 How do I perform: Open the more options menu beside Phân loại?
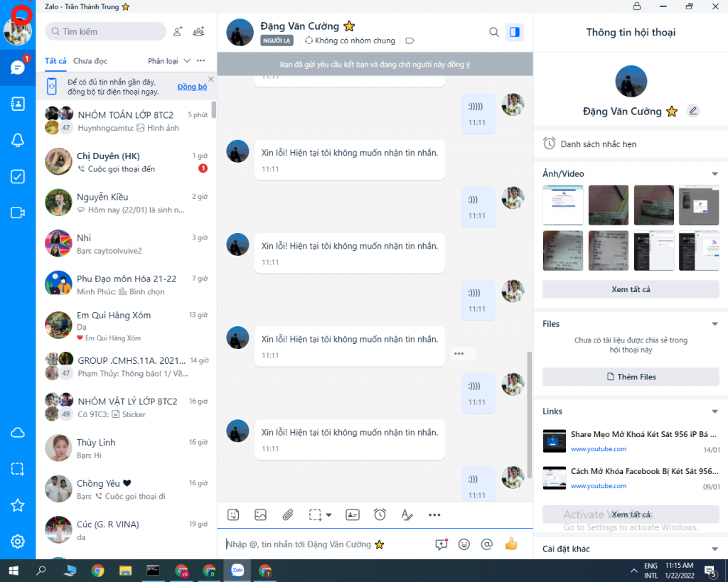[200, 61]
